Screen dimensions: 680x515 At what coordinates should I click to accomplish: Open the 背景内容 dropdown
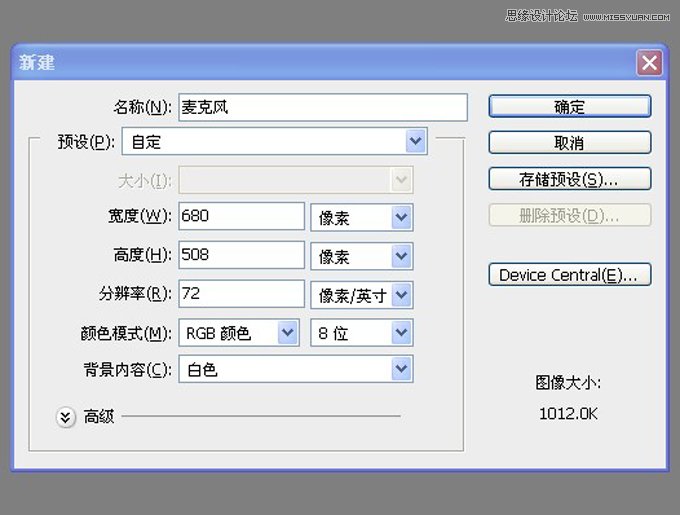[296, 369]
